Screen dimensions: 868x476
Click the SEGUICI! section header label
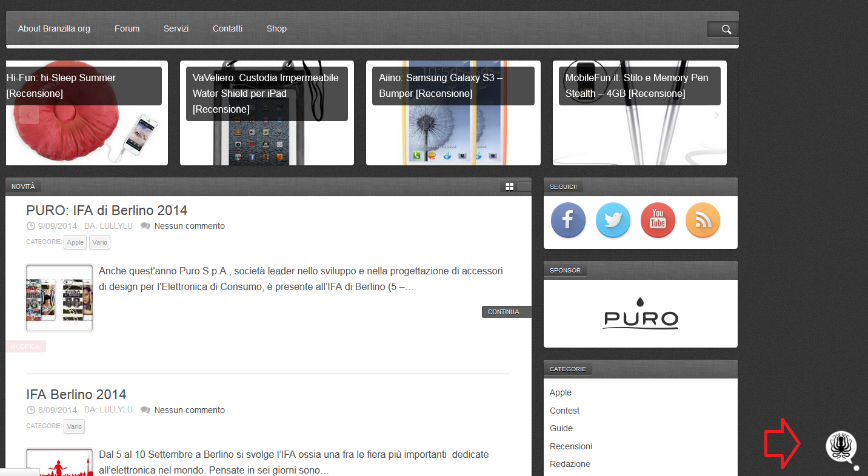tap(563, 187)
